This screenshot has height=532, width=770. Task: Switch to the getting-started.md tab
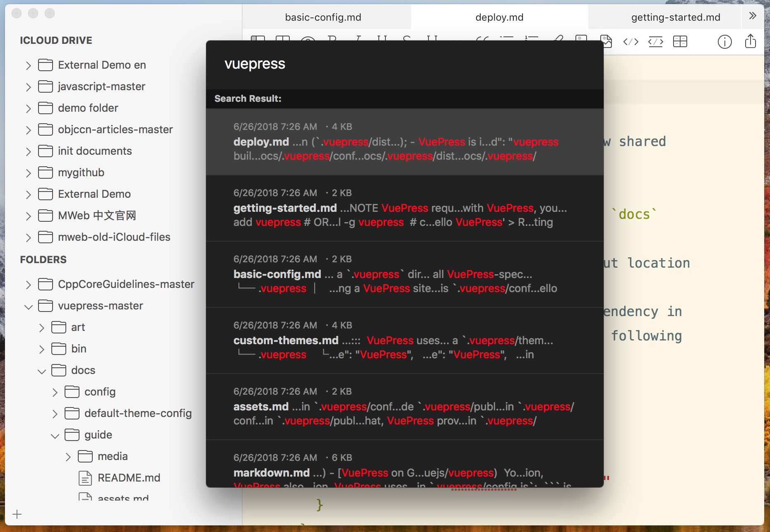675,17
